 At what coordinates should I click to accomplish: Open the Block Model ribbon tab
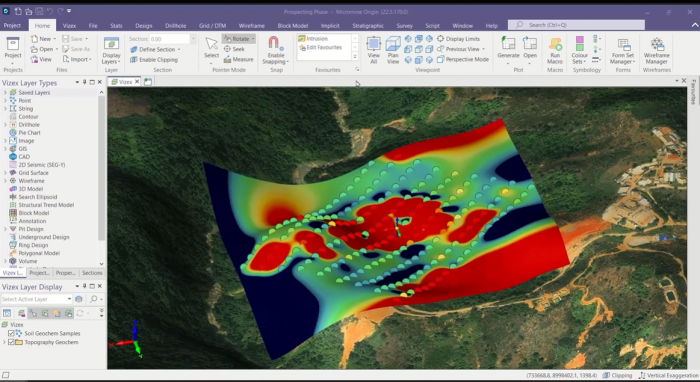[292, 25]
